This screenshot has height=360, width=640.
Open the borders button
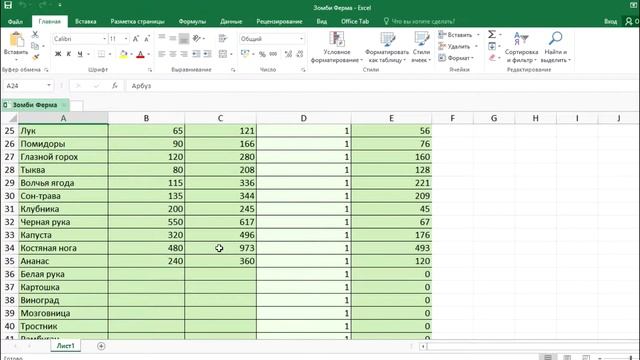(x=101, y=54)
